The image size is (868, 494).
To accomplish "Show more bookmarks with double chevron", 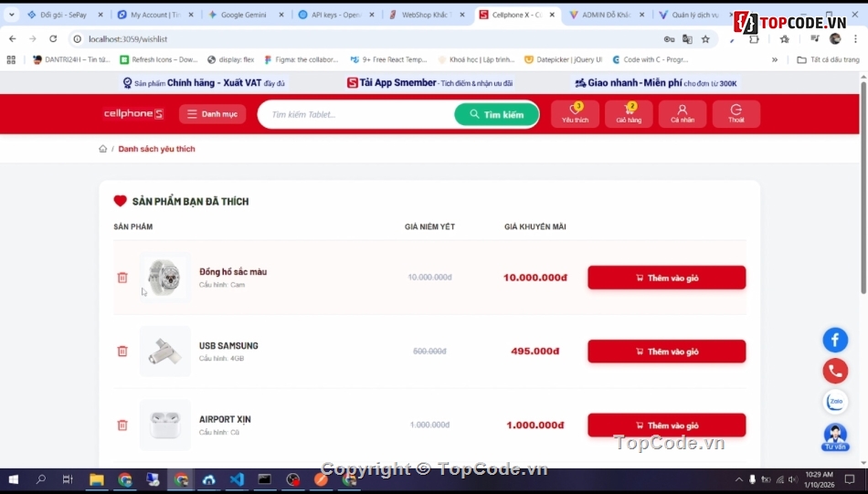I will [x=775, y=59].
